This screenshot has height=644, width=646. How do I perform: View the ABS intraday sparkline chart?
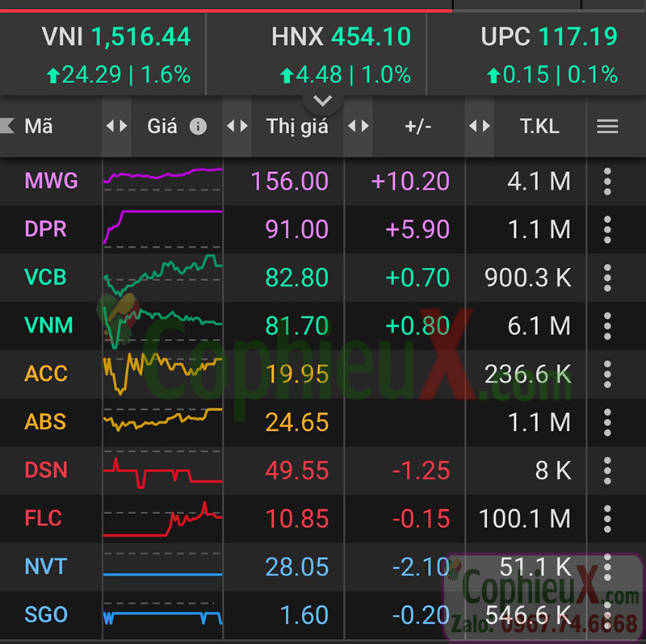[x=162, y=420]
